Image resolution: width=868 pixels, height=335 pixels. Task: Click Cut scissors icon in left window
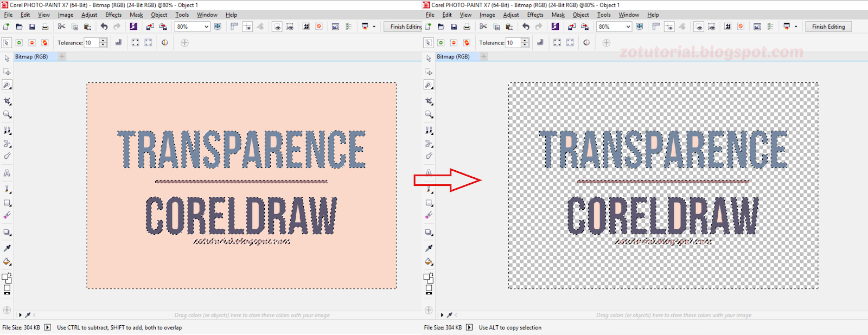[x=61, y=27]
